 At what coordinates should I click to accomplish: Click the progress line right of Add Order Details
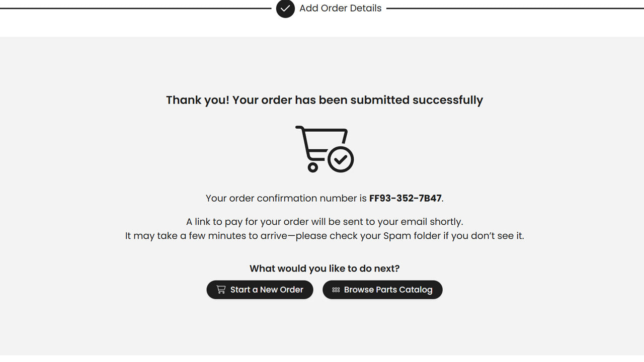pyautogui.click(x=513, y=9)
